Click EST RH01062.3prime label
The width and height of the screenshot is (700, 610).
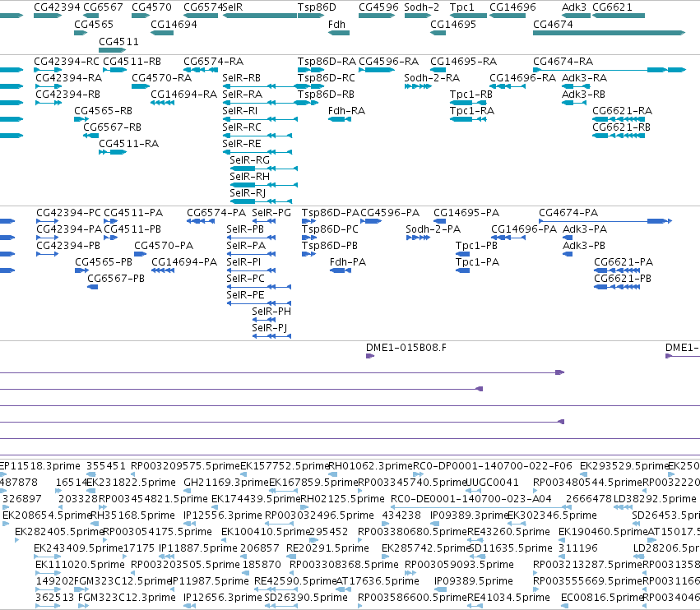click(x=370, y=466)
